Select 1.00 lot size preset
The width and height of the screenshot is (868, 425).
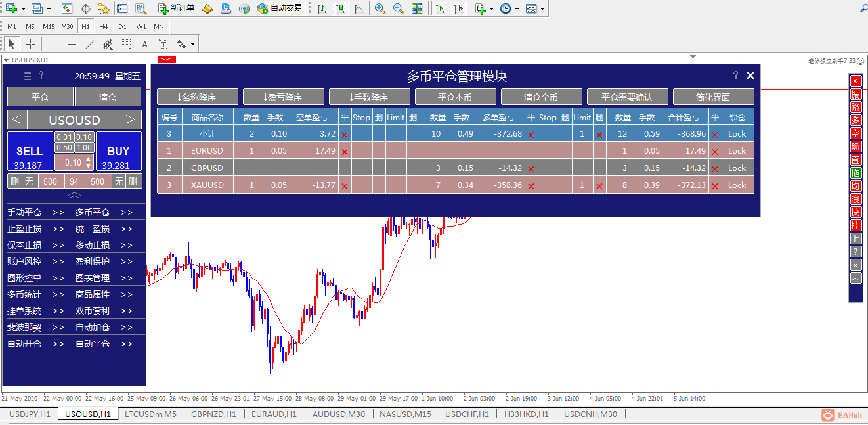tap(84, 148)
